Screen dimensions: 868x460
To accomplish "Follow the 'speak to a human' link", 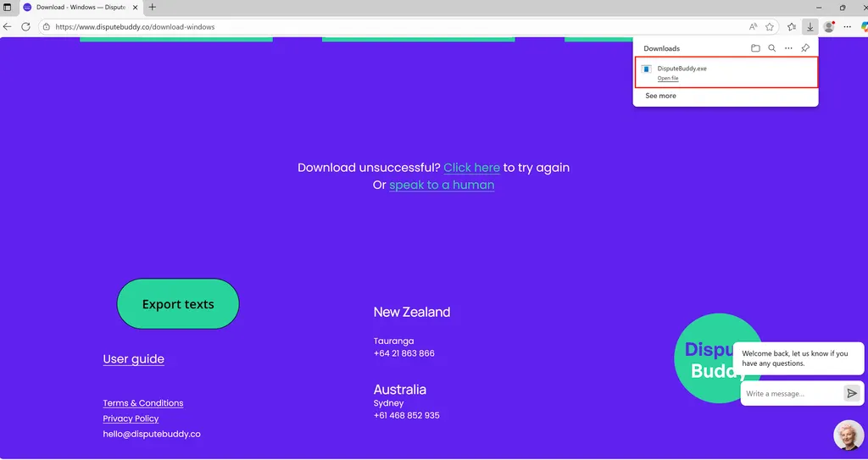I will click(x=442, y=185).
